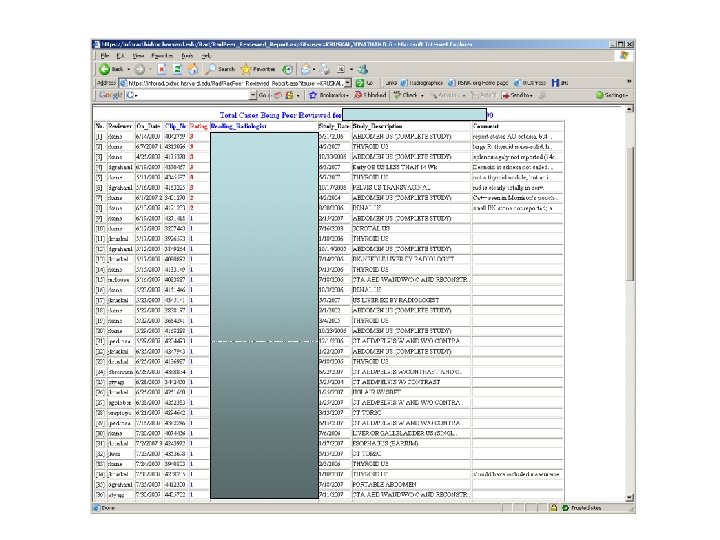Screen dimensions: 720x540
Task: Open the RSNA.org Home page link
Action: 478,83
